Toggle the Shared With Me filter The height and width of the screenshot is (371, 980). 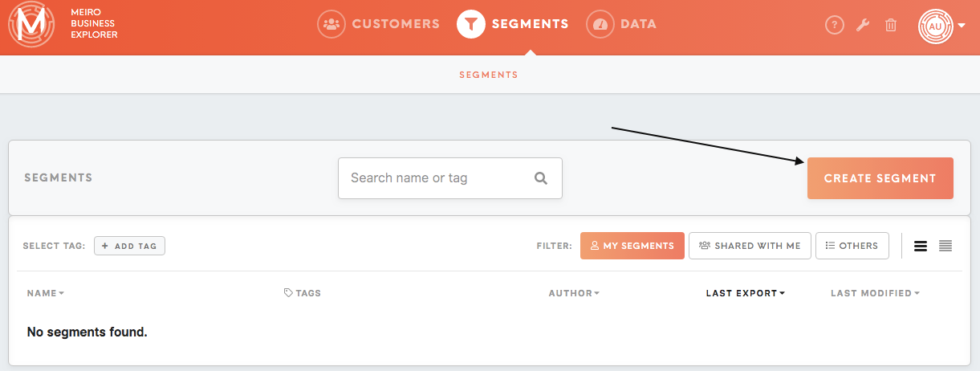pyautogui.click(x=750, y=246)
